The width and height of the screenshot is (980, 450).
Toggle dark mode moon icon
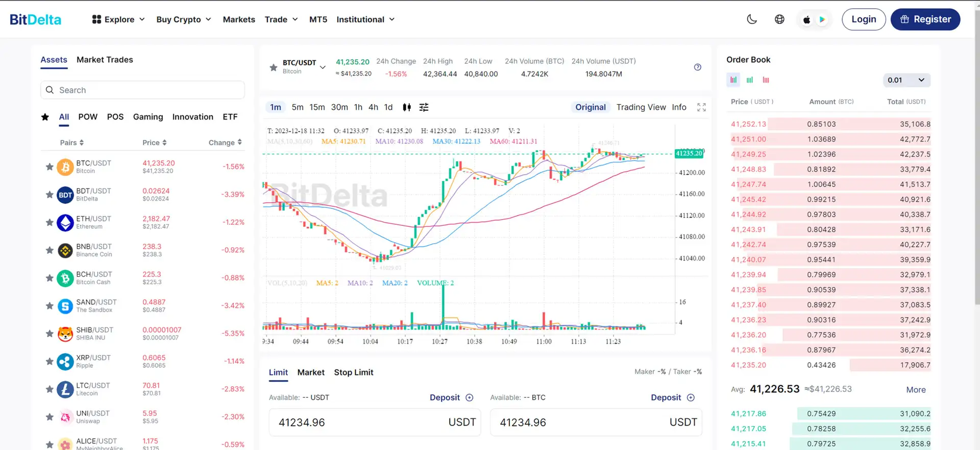(752, 19)
